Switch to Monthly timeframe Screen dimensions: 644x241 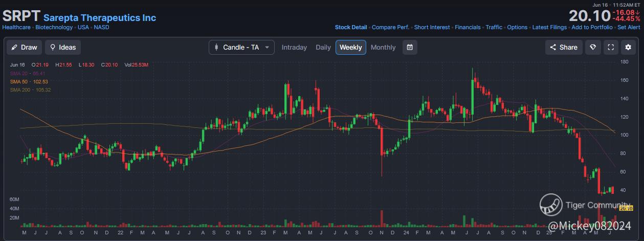tap(383, 47)
